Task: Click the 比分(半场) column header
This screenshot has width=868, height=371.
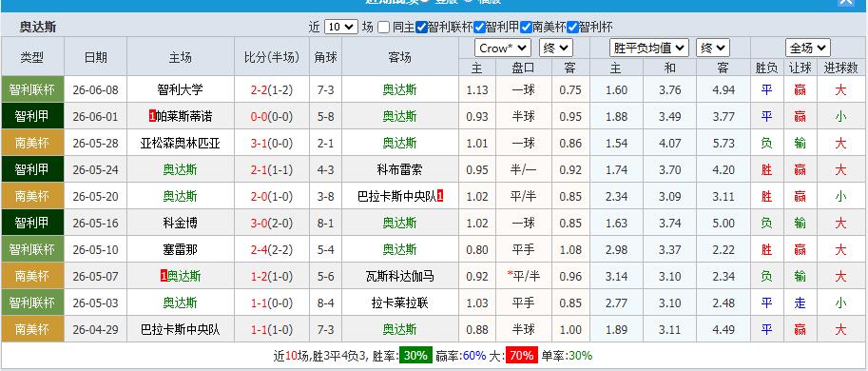Action: click(272, 56)
